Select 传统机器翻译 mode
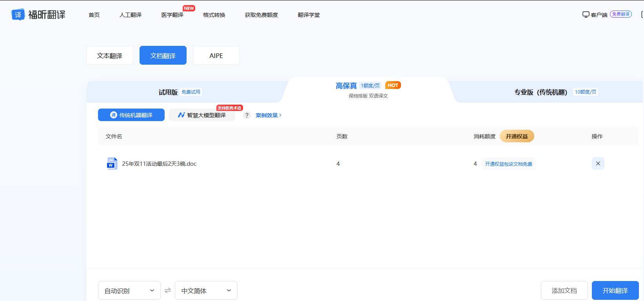644x301 pixels. pyautogui.click(x=131, y=115)
